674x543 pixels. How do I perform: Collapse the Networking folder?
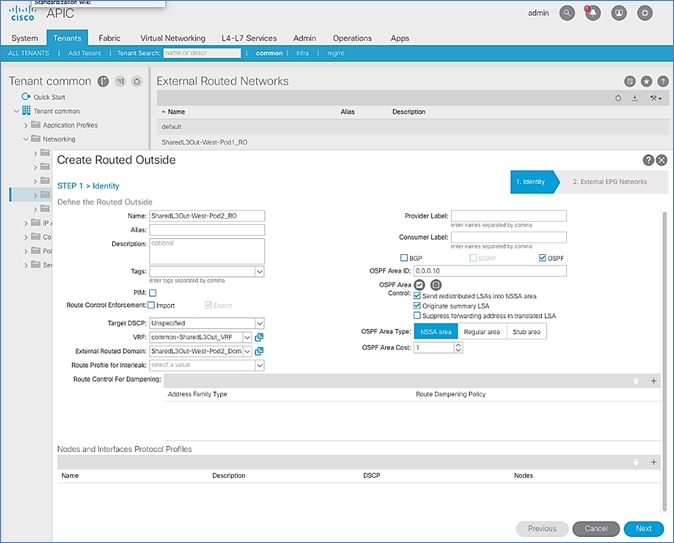click(26, 139)
